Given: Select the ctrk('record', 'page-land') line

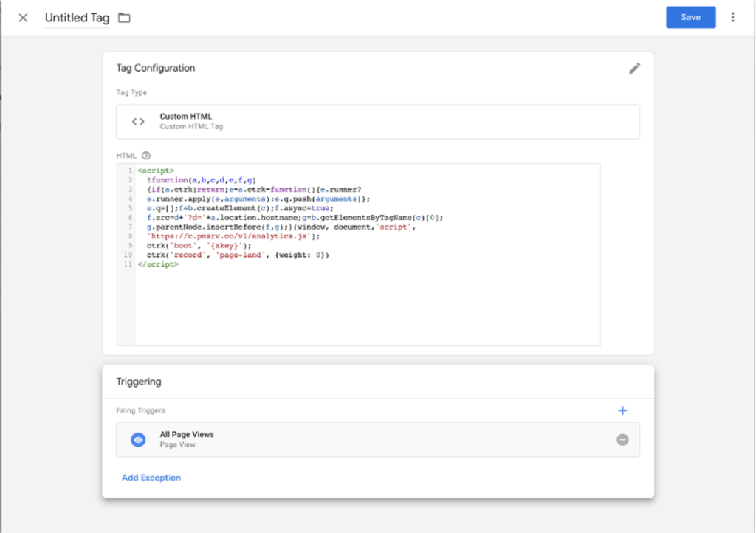Looking at the screenshot, I should (x=238, y=255).
